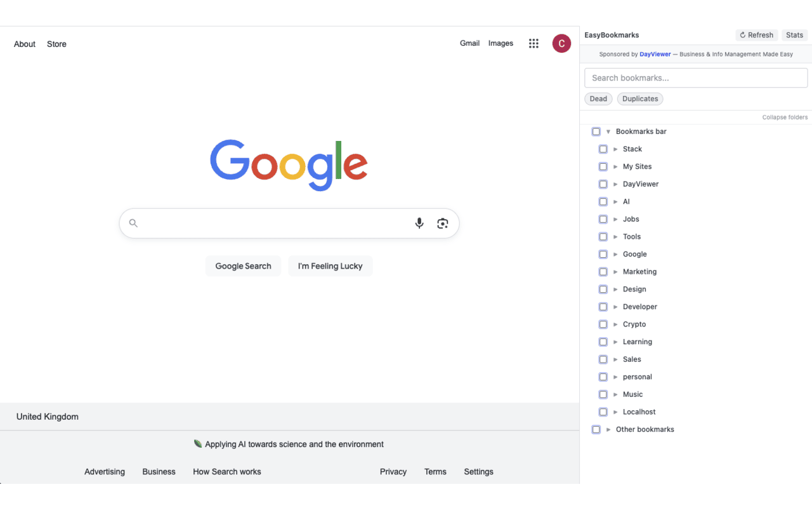Viewport: 812px width, 508px height.
Task: Select the Music folder label
Action: 632,394
